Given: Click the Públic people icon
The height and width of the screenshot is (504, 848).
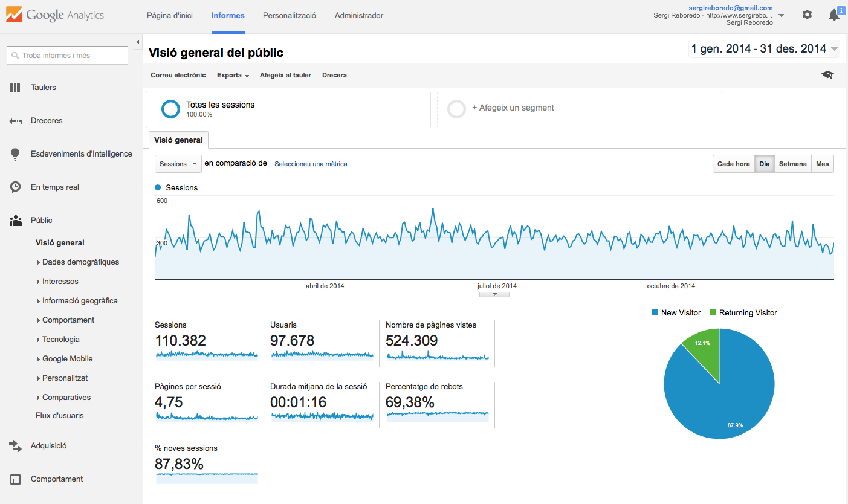Looking at the screenshot, I should point(15,221).
